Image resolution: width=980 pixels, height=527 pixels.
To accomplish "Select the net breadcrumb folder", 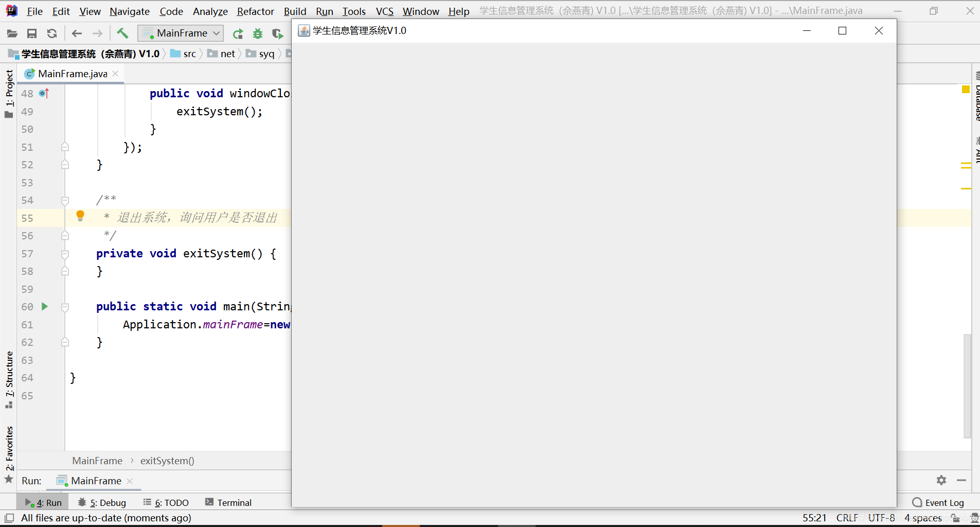I will point(221,54).
